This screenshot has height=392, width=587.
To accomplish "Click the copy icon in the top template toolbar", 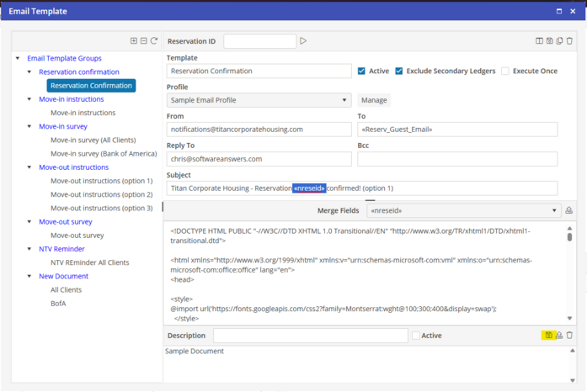I will (559, 41).
